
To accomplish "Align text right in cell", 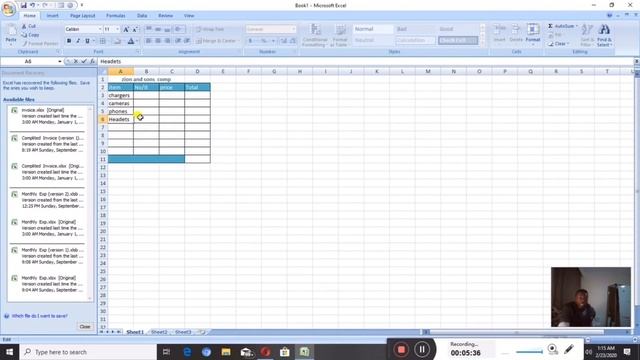I will pyautogui.click(x=167, y=41).
